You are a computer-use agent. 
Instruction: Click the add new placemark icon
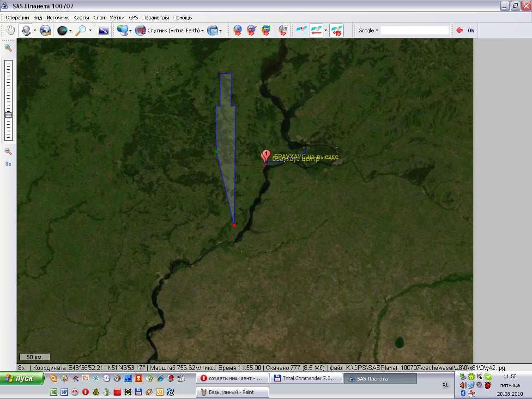click(237, 30)
